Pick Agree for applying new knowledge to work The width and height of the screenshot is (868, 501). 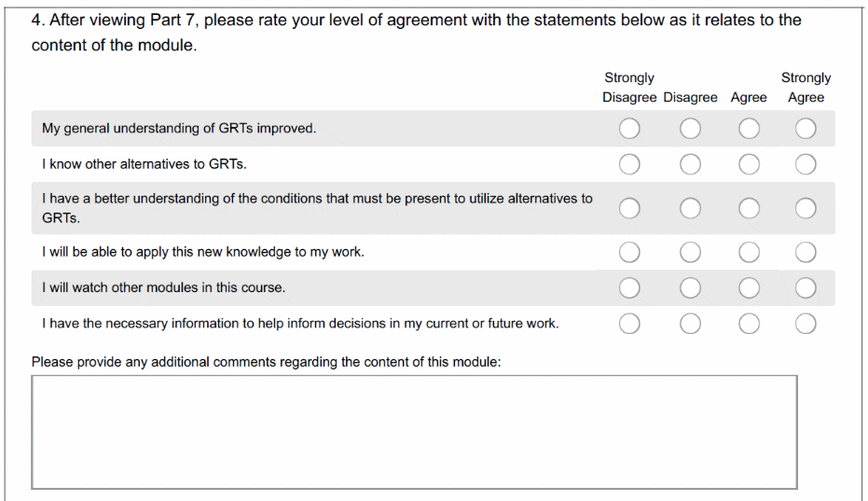coord(749,252)
